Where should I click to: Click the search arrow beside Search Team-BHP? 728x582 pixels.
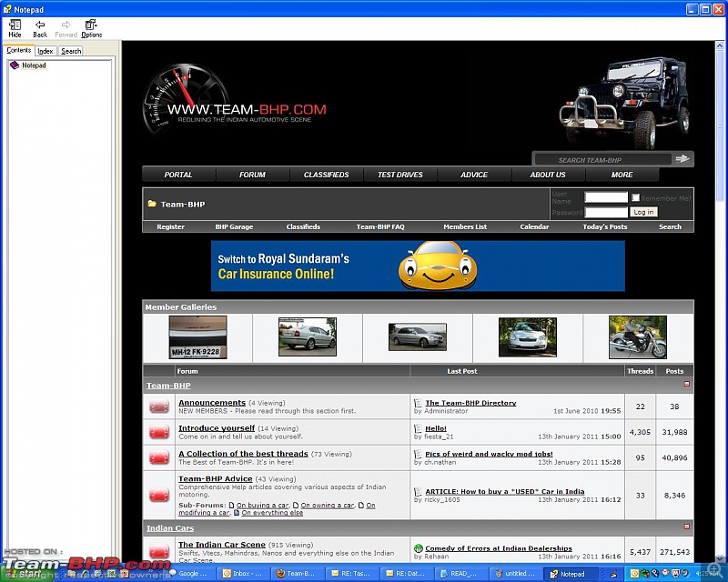pos(682,159)
